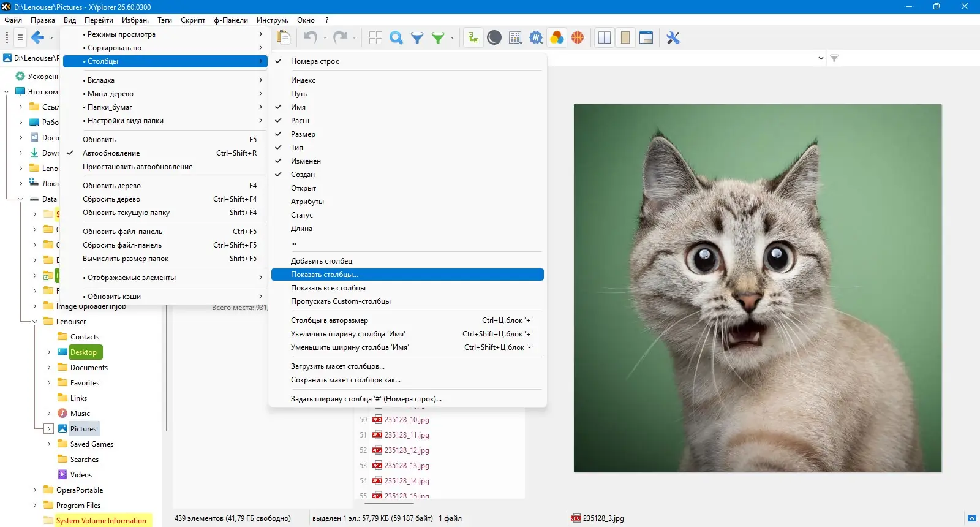Toggle the 'Изменён' column checkmark

(x=278, y=161)
